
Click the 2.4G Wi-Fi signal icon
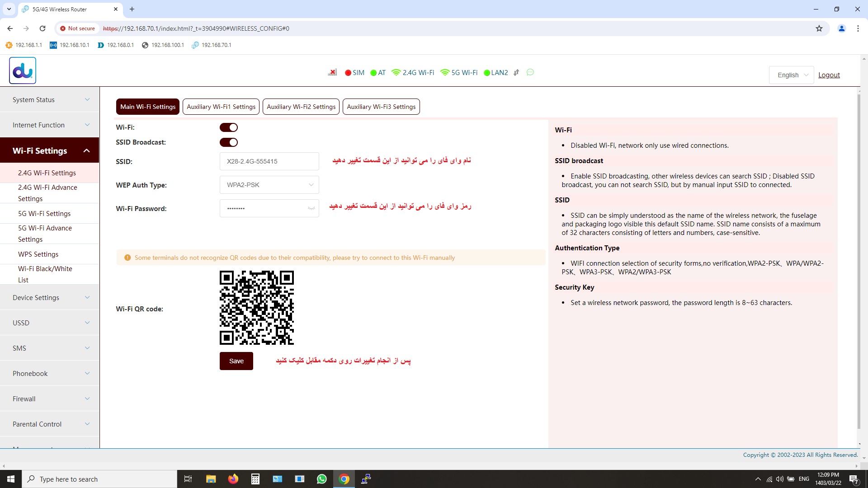[x=396, y=73]
